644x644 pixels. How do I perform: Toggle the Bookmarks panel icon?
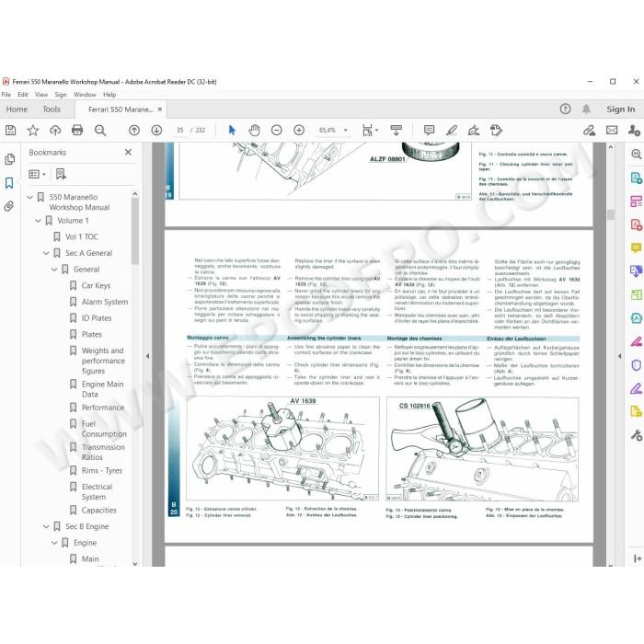point(9,183)
